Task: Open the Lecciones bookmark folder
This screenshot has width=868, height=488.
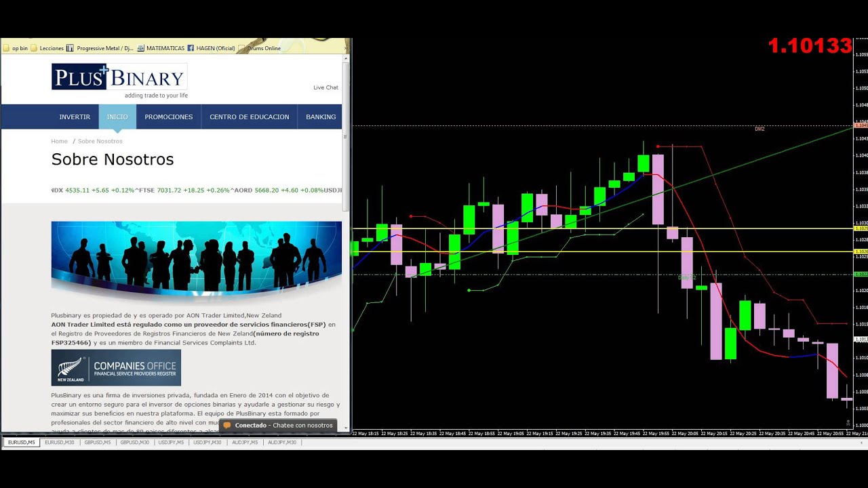Action: pos(47,48)
